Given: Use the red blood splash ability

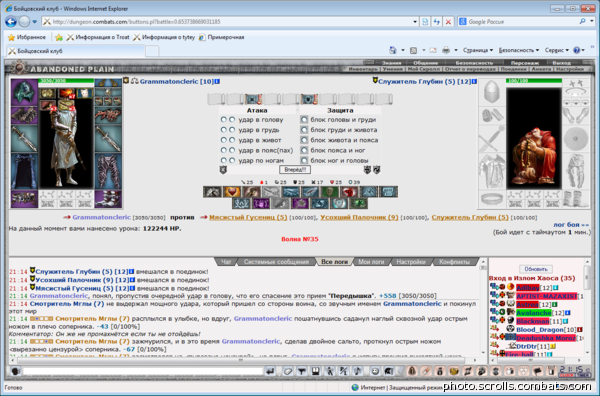Looking at the screenshot, I should click(x=349, y=192).
